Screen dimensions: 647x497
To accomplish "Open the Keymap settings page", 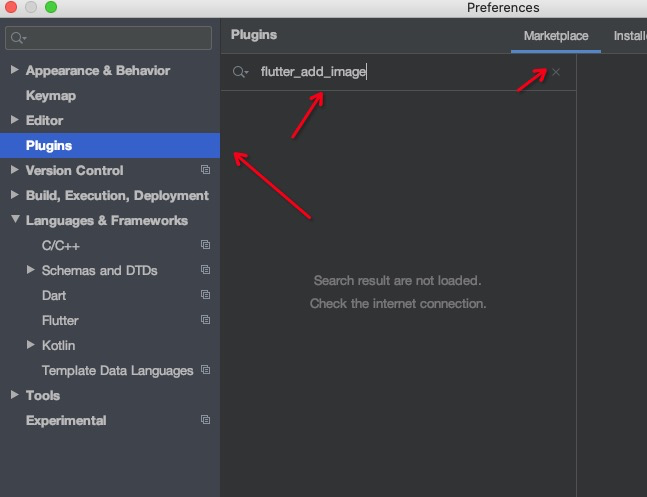I will (x=51, y=95).
